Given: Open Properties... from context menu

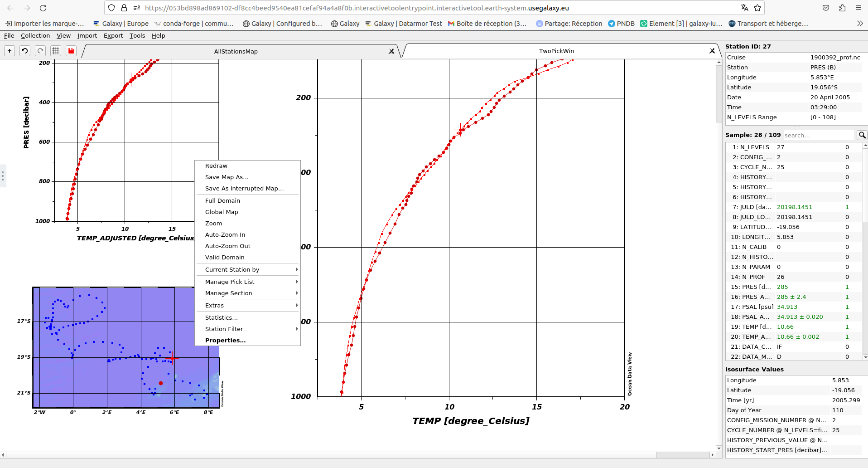Looking at the screenshot, I should pos(247,341).
